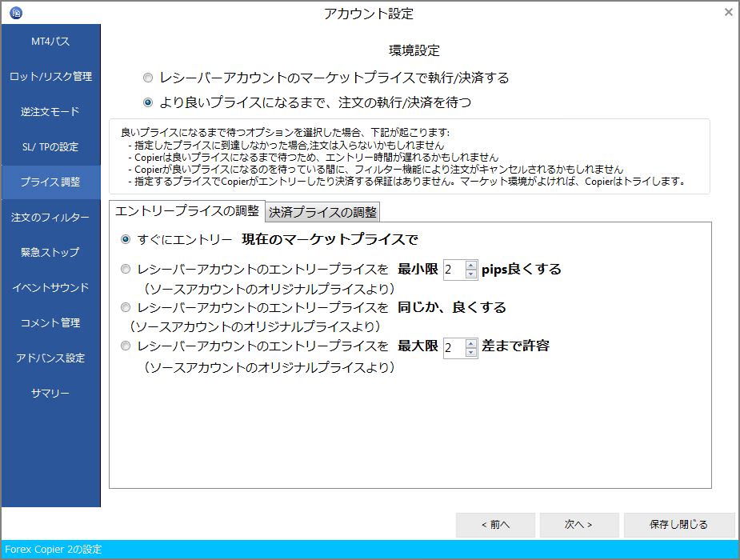Open the 逆注文モード section

point(51,112)
